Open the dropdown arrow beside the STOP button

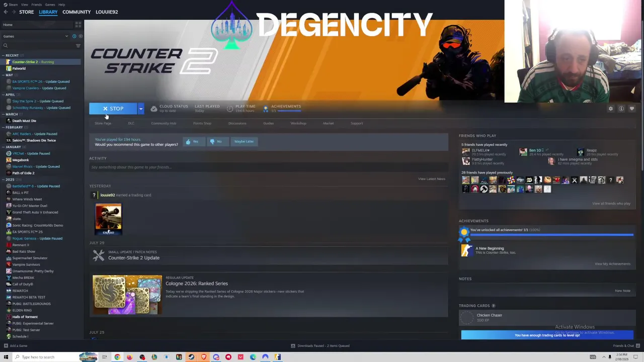pyautogui.click(x=141, y=109)
